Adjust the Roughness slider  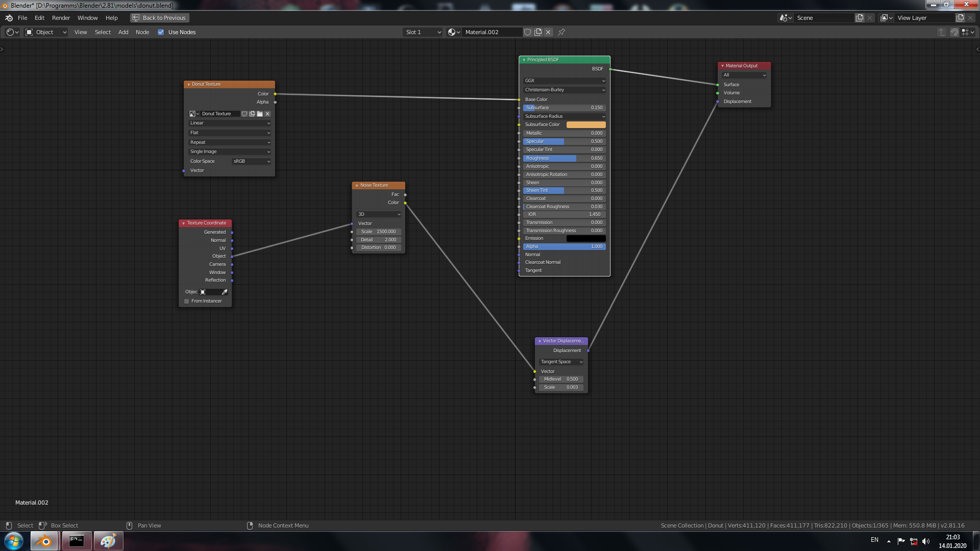coord(565,158)
